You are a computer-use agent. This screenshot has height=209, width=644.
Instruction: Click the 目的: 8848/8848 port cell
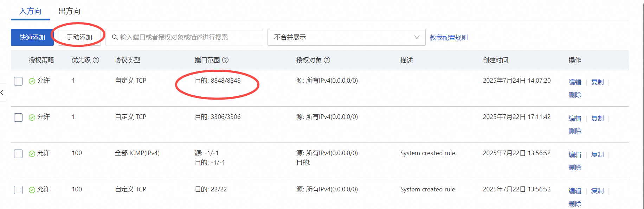[218, 81]
